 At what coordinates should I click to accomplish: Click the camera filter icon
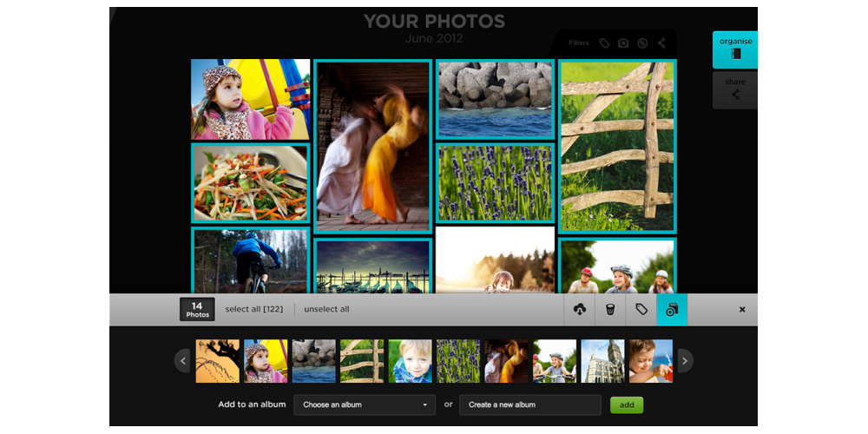point(623,43)
